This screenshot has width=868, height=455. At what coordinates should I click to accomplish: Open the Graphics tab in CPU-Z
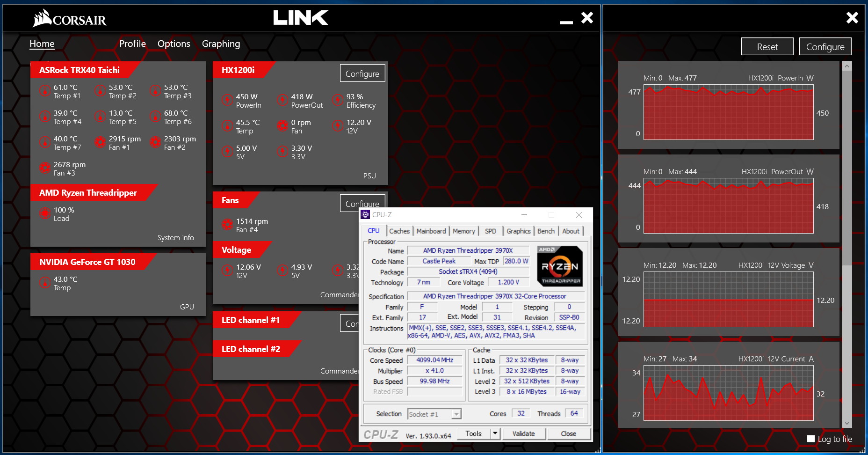[x=519, y=231]
